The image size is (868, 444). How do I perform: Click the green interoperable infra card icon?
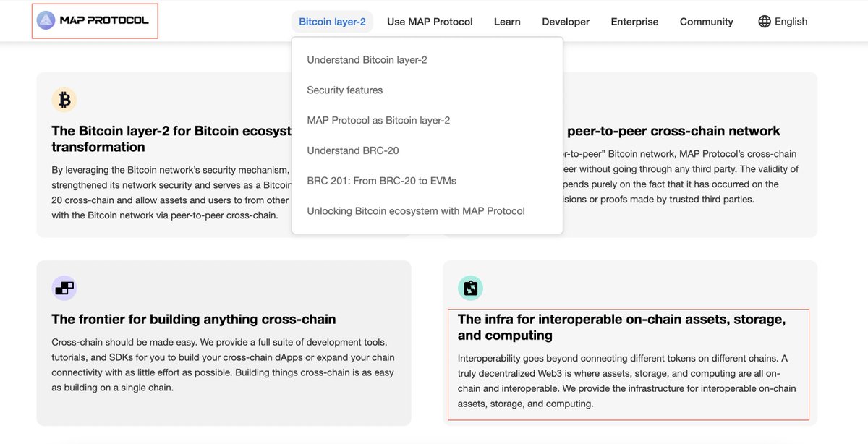pos(471,288)
